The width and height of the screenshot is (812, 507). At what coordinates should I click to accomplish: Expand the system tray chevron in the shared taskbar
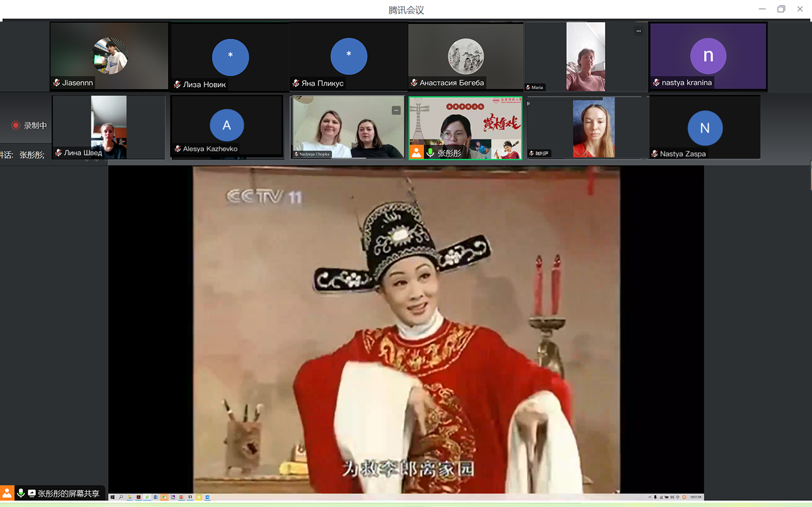click(649, 497)
